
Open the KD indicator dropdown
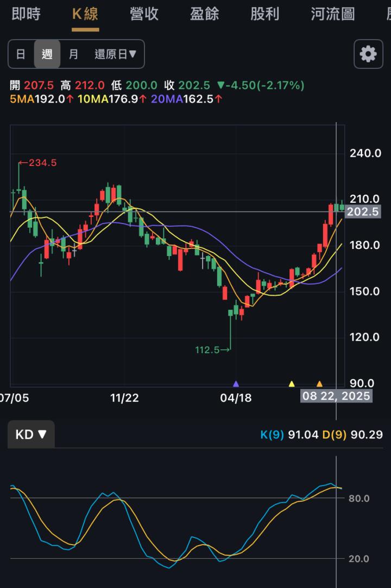coord(31,434)
